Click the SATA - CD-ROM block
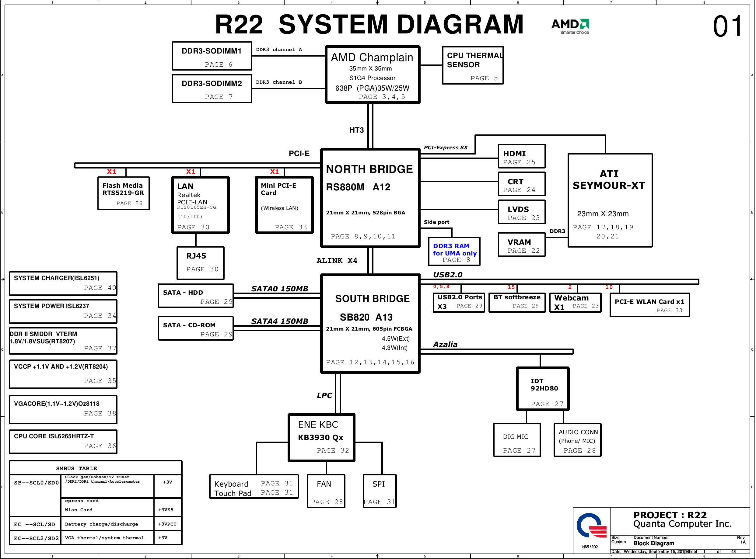The image size is (756, 559). [x=196, y=328]
